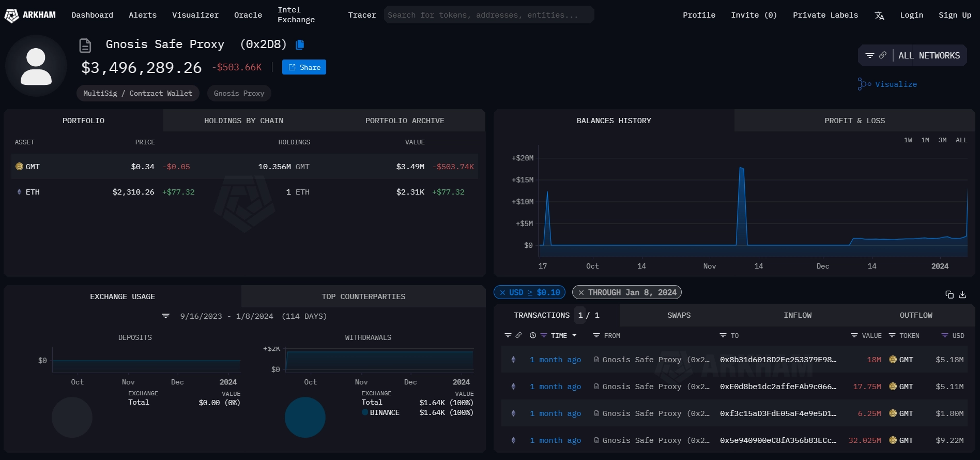Open the Profile link in header
Viewport: 980px width, 460px height.
(x=699, y=15)
